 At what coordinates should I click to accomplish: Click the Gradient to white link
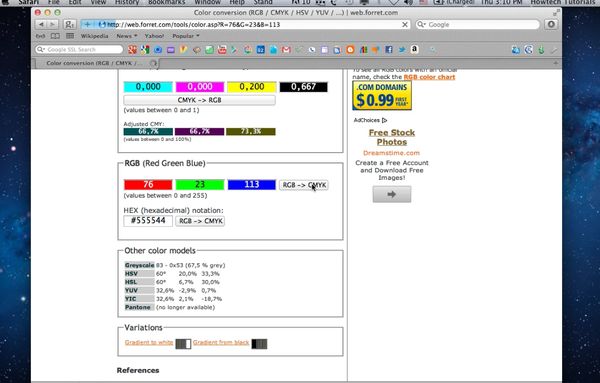click(x=149, y=342)
